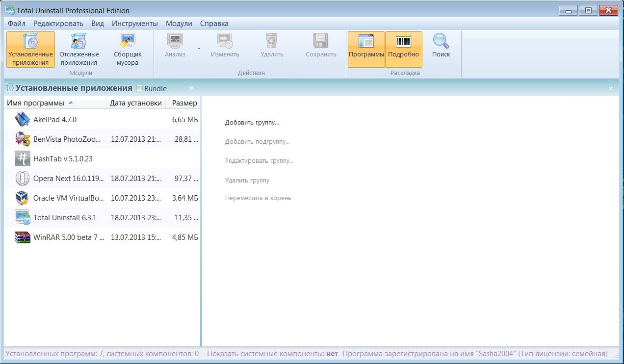The width and height of the screenshot is (624, 364).
Task: Minimize the Total Uninstall window
Action: click(568, 10)
